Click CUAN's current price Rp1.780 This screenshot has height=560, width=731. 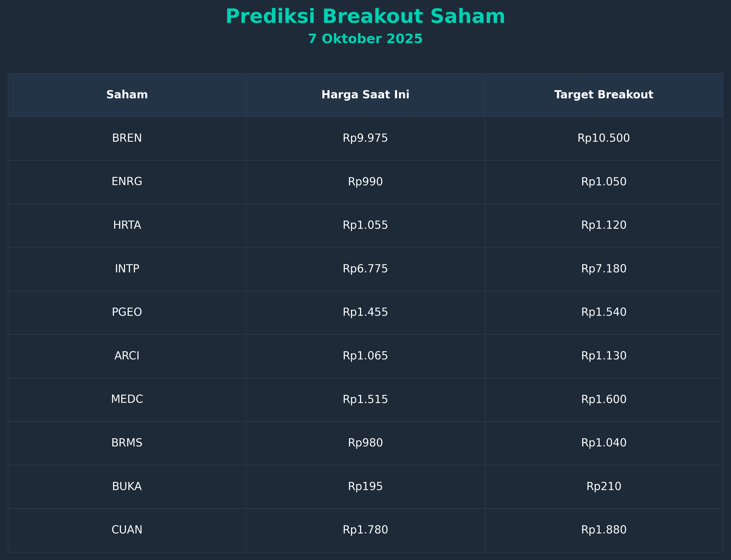click(365, 530)
